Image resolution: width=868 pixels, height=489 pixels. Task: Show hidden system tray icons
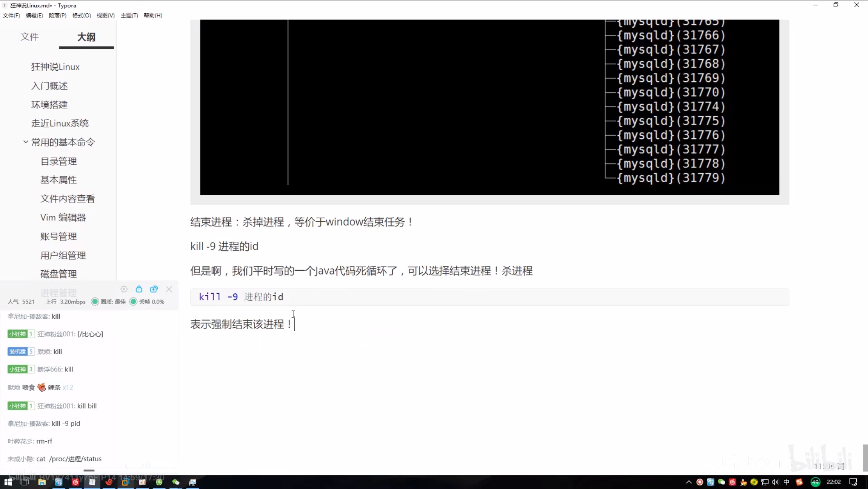689,482
